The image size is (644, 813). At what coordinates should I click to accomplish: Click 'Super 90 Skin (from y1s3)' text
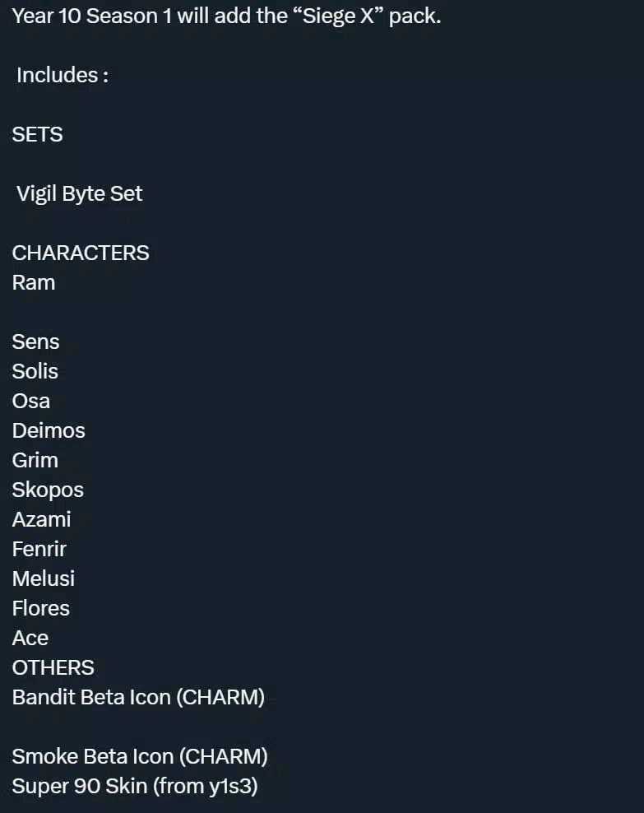(135, 787)
